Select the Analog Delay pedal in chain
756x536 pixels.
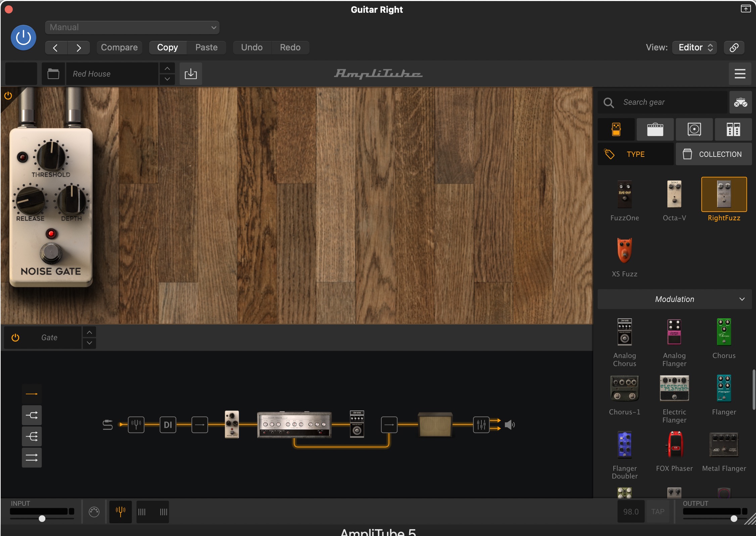357,424
